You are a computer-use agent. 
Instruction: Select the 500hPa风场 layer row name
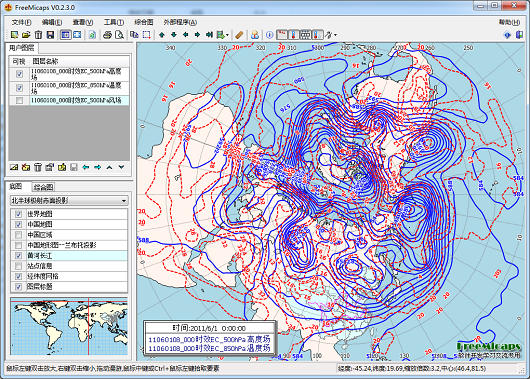76,100
